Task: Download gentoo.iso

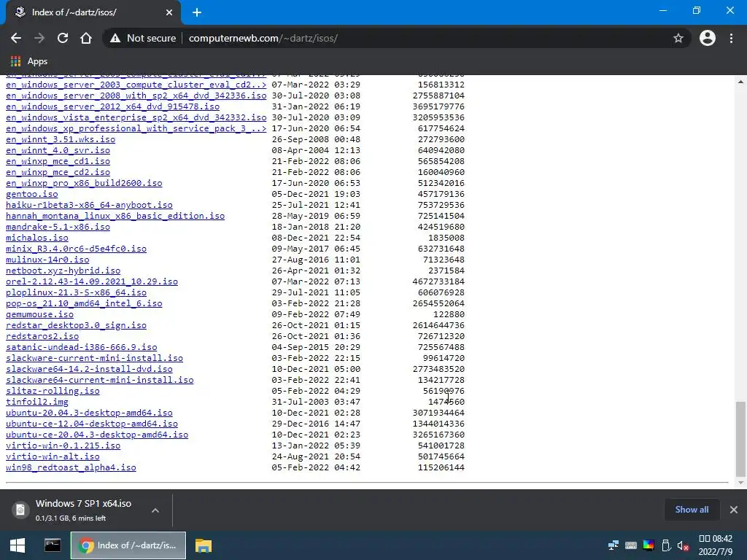Action: [x=32, y=194]
